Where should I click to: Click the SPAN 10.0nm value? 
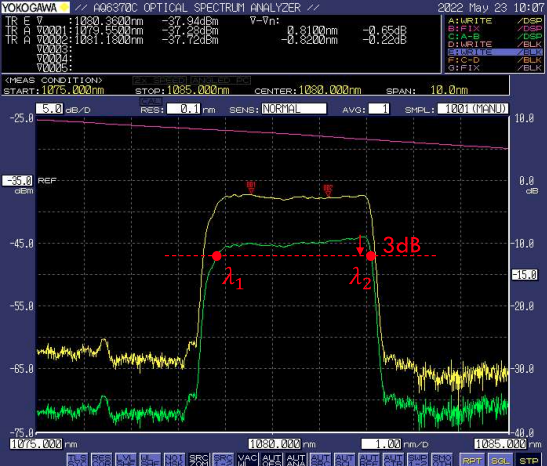pos(449,90)
